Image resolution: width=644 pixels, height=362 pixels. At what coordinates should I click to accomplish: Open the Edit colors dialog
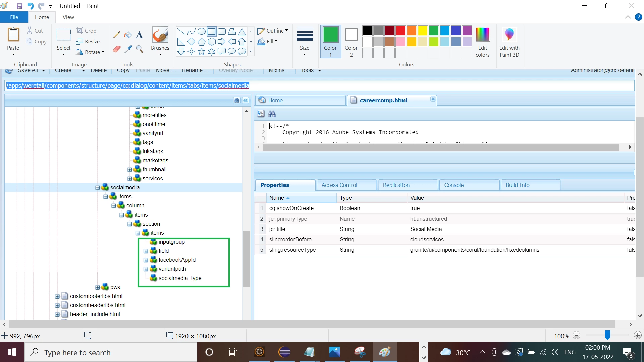[x=482, y=42]
